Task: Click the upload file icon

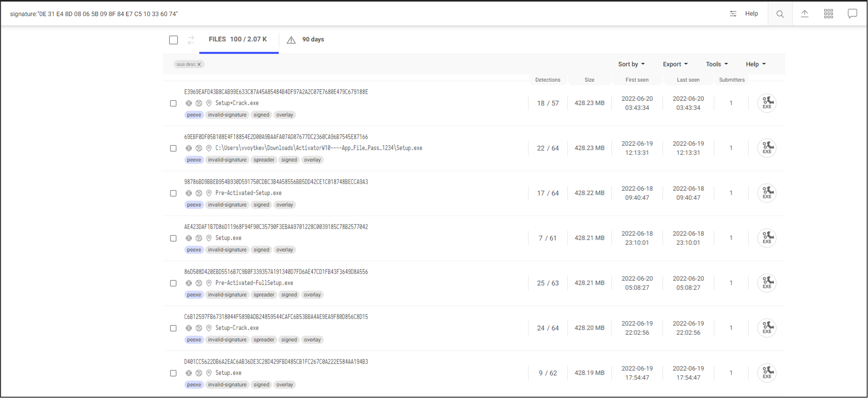Action: (804, 14)
